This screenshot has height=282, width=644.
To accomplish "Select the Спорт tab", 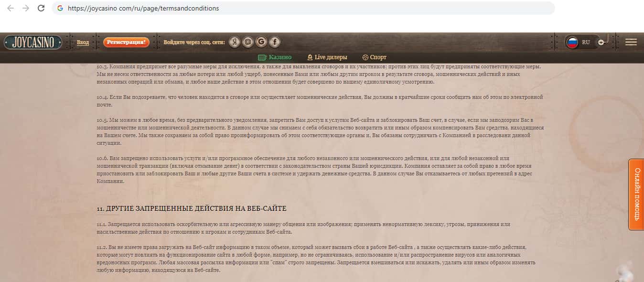I will (375, 57).
